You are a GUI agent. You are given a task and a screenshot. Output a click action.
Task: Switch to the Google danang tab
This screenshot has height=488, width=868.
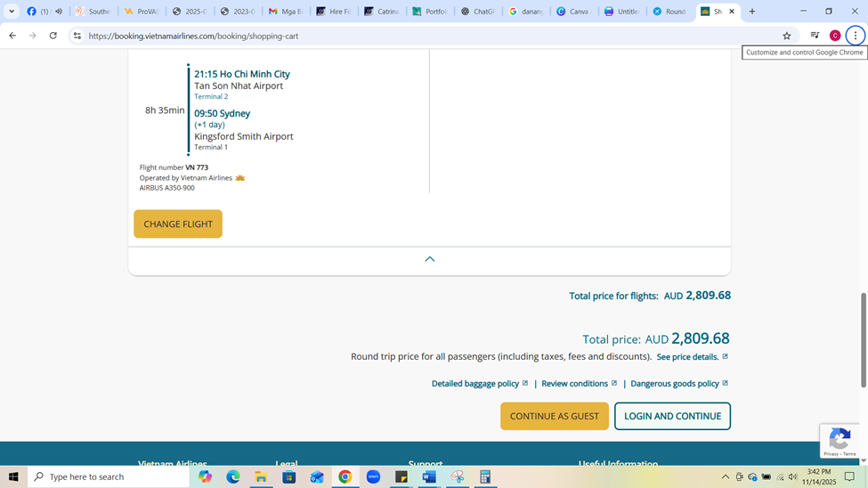click(x=525, y=11)
